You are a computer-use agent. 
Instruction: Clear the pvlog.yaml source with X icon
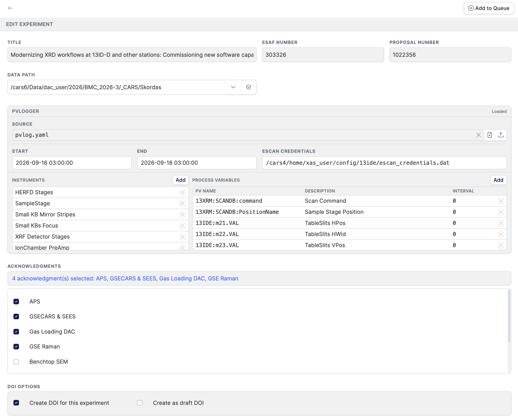[478, 135]
